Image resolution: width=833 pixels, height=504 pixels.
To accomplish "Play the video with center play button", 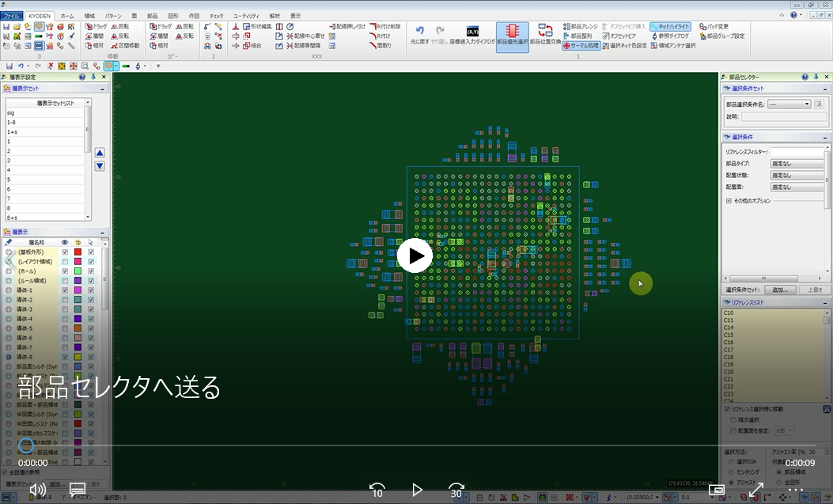I will [415, 256].
